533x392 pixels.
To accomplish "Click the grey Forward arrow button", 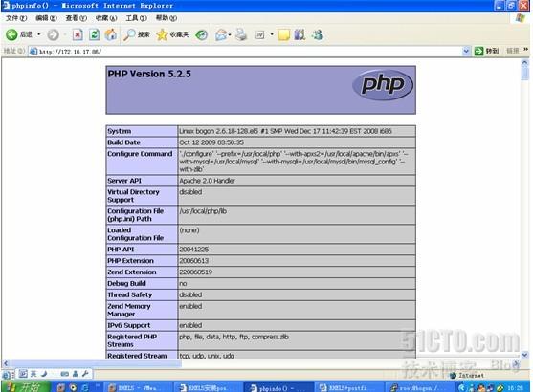I will pyautogui.click(x=53, y=34).
